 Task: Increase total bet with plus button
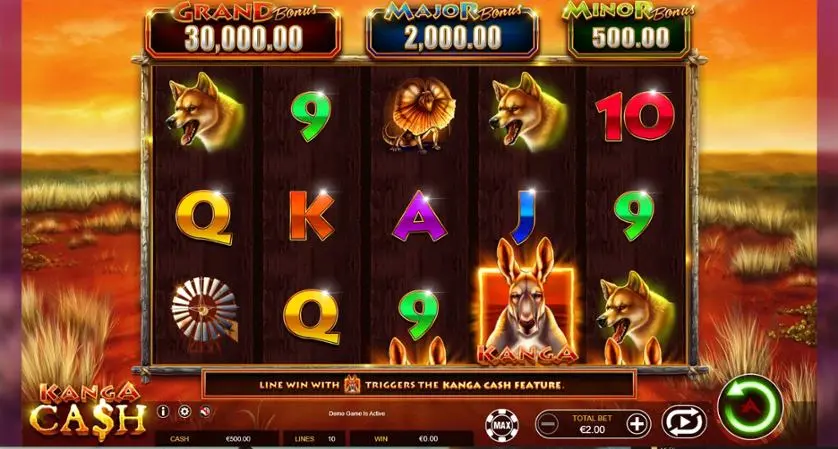point(636,424)
